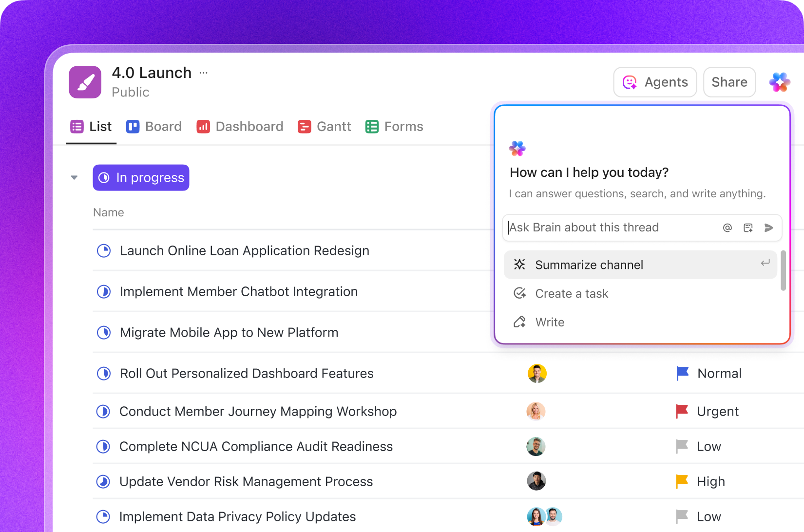Click the red Urgent priority flag
The width and height of the screenshot is (804, 532).
682,412
